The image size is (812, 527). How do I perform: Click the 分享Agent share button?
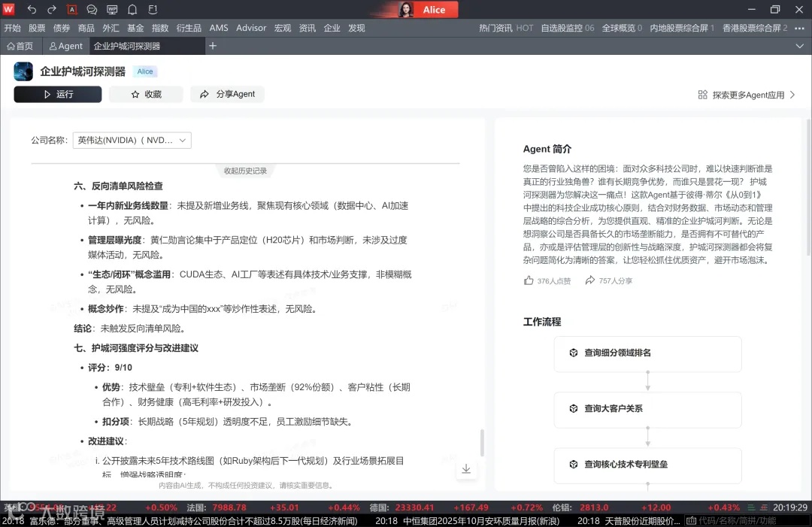[x=227, y=94]
